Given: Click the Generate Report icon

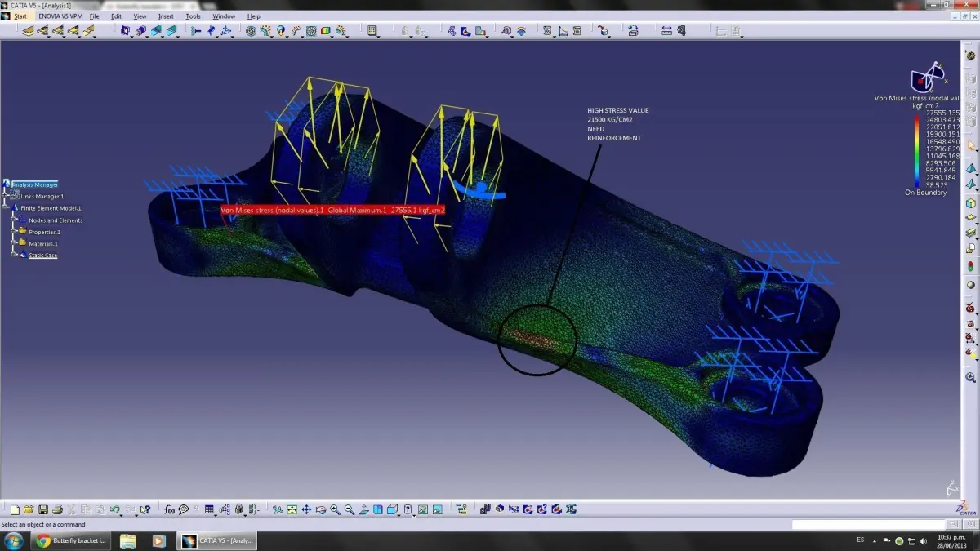Looking at the screenshot, I should coord(547,31).
